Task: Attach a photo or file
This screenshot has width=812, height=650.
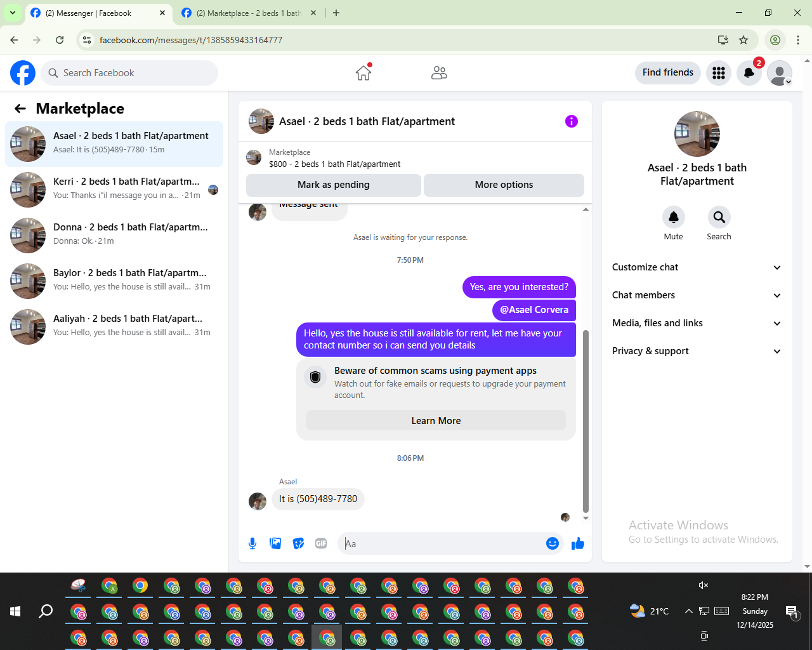Action: pos(275,543)
